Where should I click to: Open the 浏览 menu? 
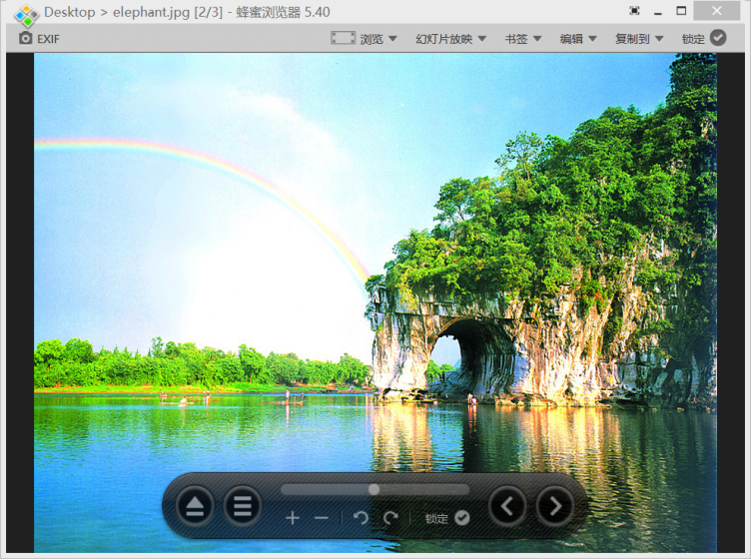click(x=372, y=39)
